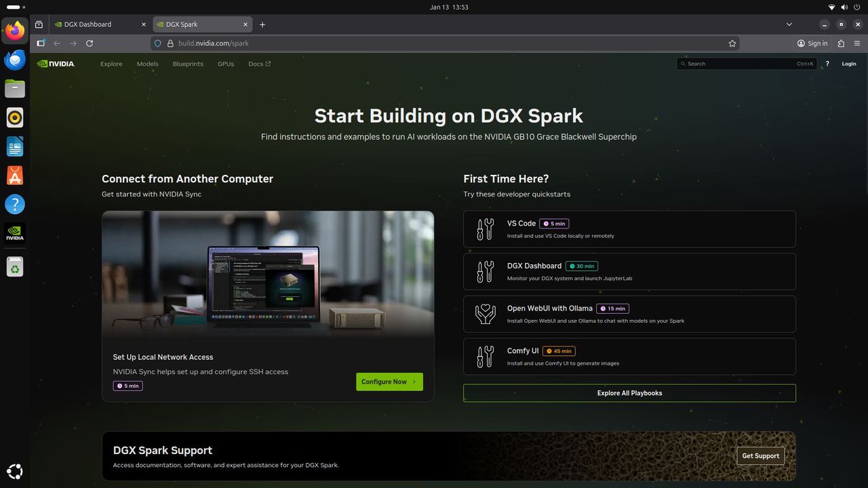View site security via the padlock icon
This screenshot has width=868, height=488.
tap(170, 43)
